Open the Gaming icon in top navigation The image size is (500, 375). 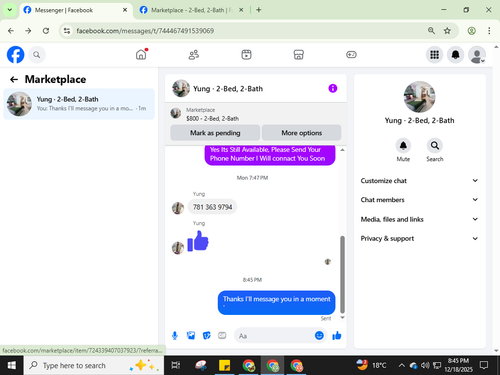351,54
